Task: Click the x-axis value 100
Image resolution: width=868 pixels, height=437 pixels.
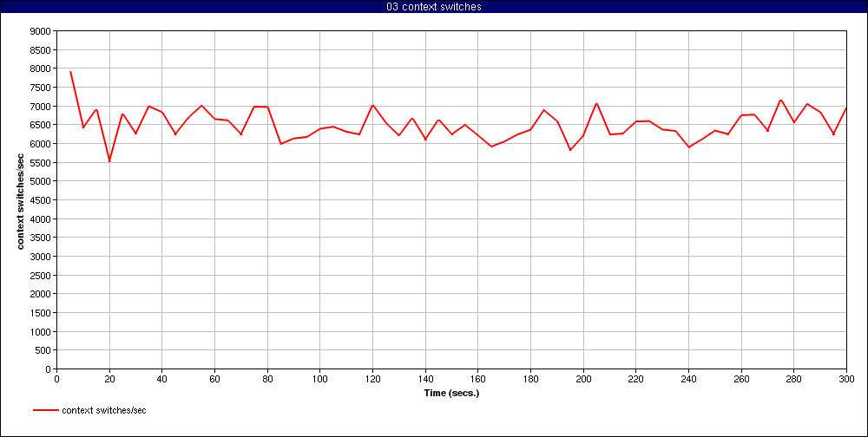Action: [320, 379]
